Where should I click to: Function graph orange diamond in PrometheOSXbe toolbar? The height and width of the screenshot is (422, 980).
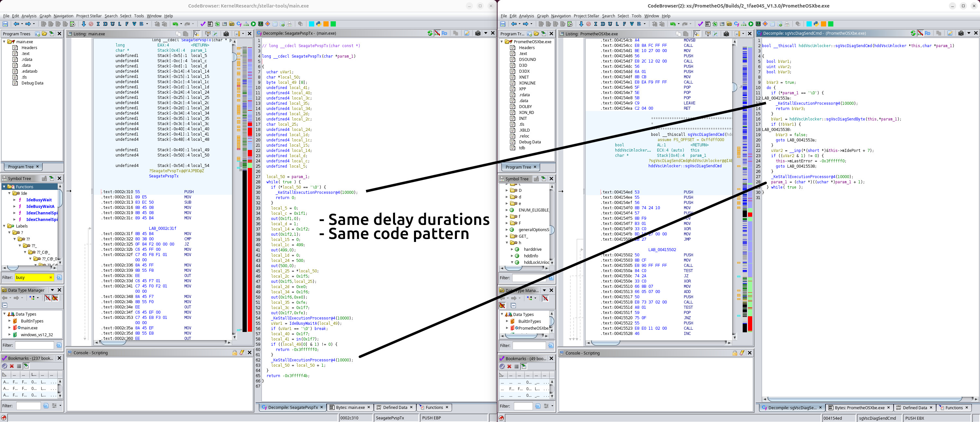click(x=765, y=24)
